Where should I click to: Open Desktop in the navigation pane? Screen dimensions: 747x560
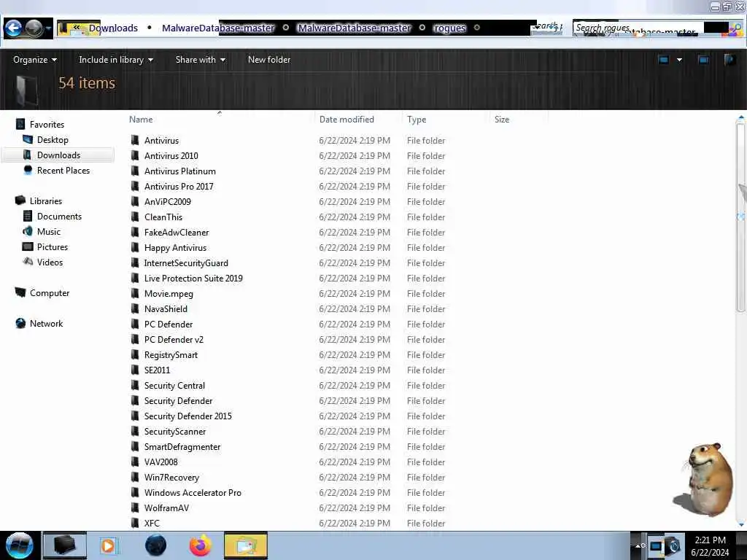(x=53, y=140)
